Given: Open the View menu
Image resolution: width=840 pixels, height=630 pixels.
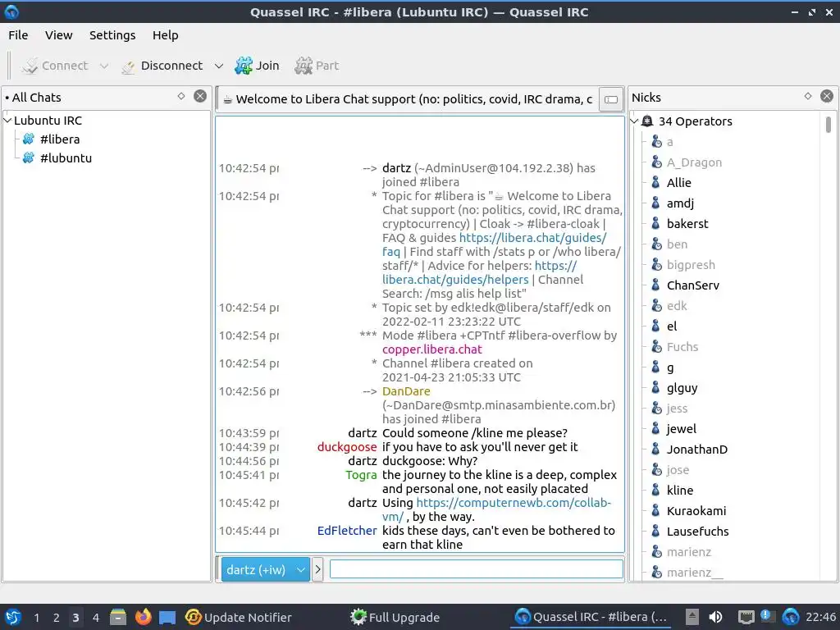Looking at the screenshot, I should (58, 35).
